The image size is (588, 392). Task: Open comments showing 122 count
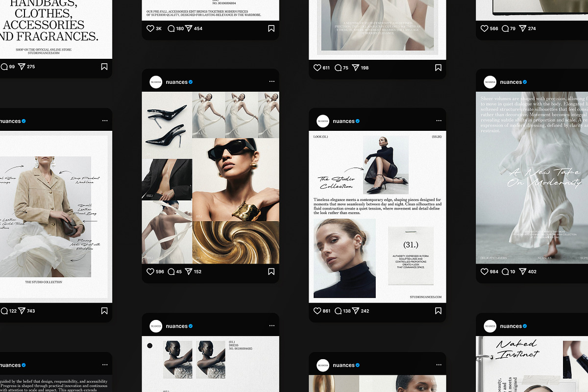tap(4, 311)
